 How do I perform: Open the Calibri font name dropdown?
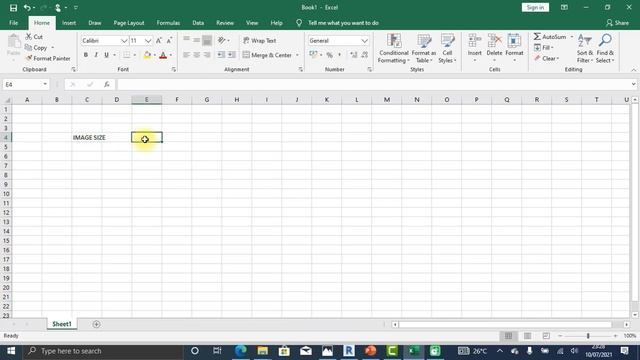124,41
